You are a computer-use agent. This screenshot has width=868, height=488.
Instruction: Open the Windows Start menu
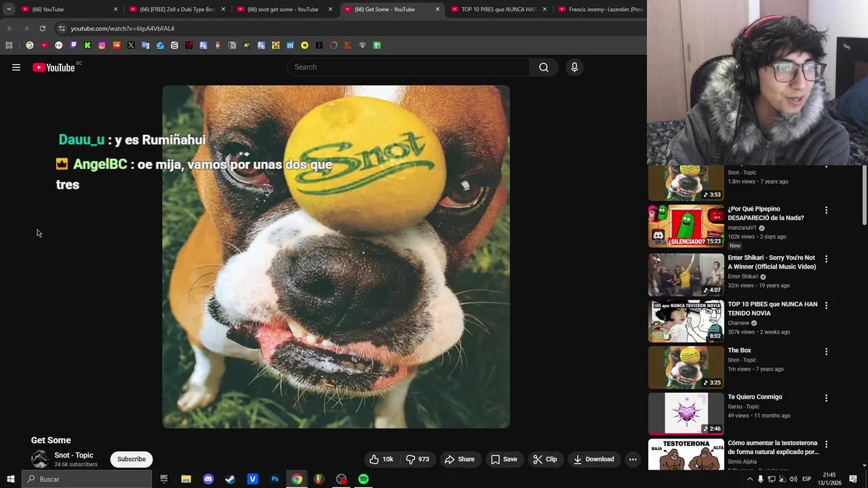(10, 479)
